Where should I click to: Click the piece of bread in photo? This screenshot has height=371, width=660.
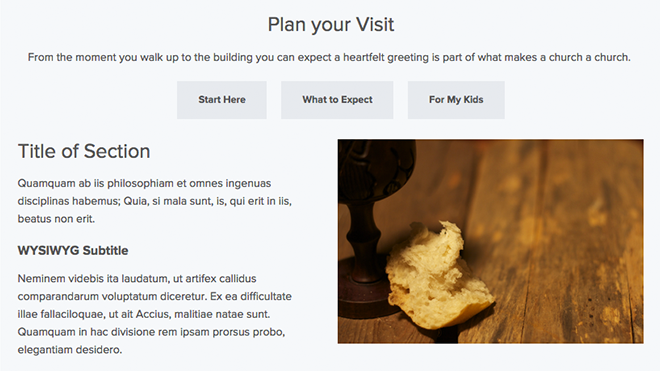tap(438, 276)
